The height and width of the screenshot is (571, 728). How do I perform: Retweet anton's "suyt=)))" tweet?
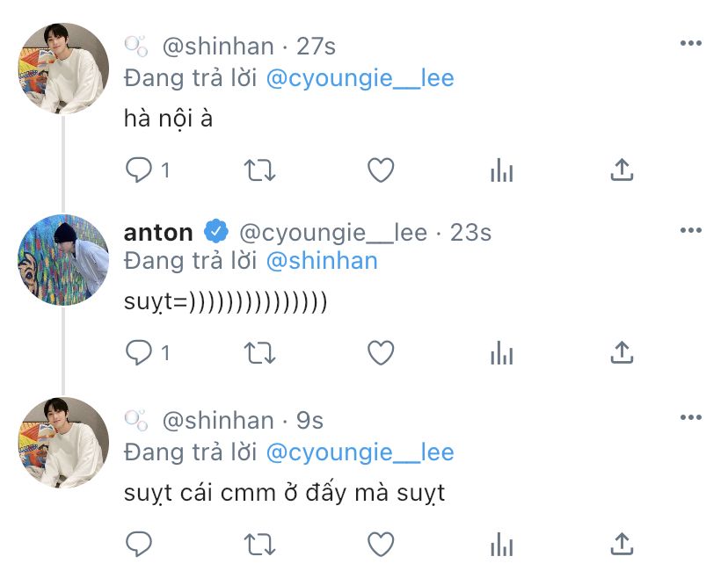point(260,352)
